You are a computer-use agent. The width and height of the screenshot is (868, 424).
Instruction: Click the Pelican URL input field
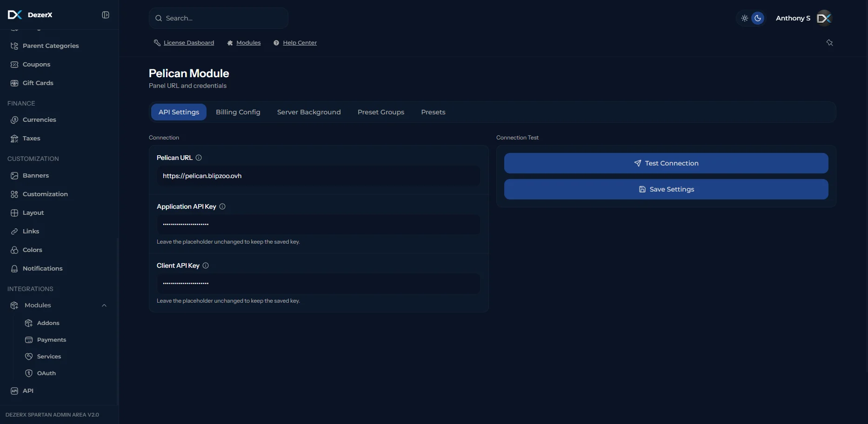(319, 176)
